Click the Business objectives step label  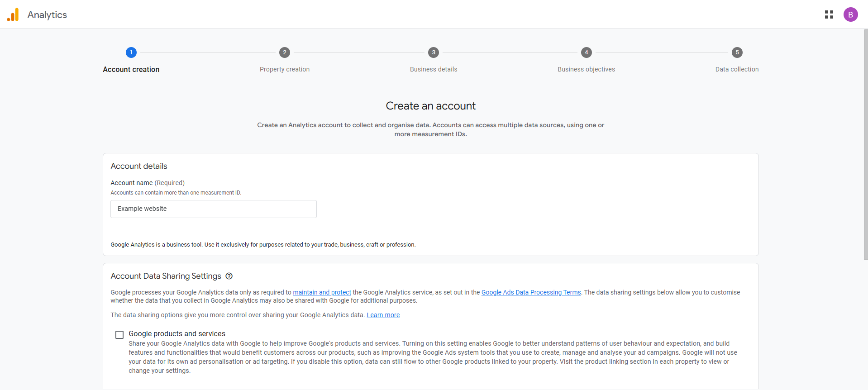[x=586, y=69]
